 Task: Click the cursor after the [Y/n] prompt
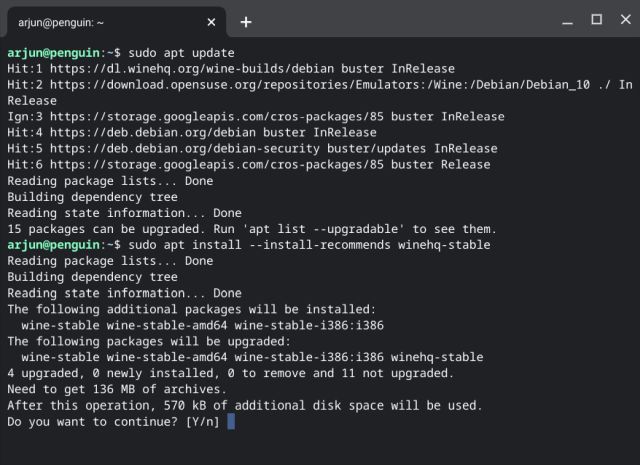pyautogui.click(x=231, y=422)
